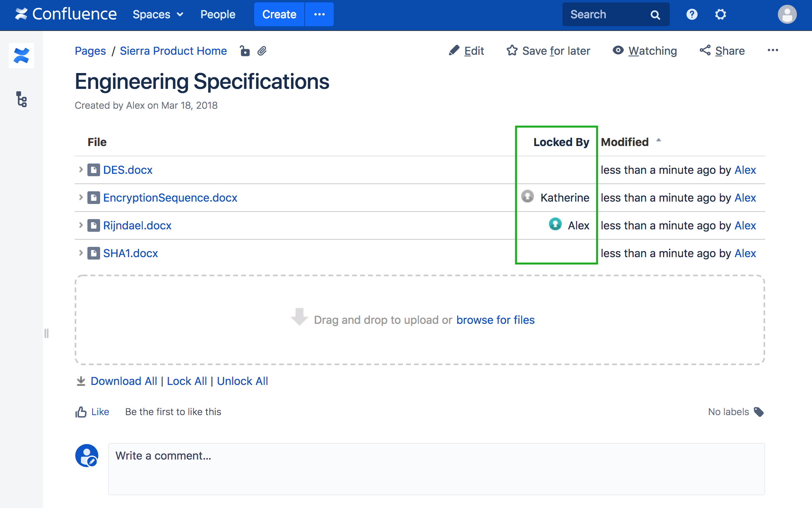
Task: Toggle the Watching eye button
Action: [644, 51]
